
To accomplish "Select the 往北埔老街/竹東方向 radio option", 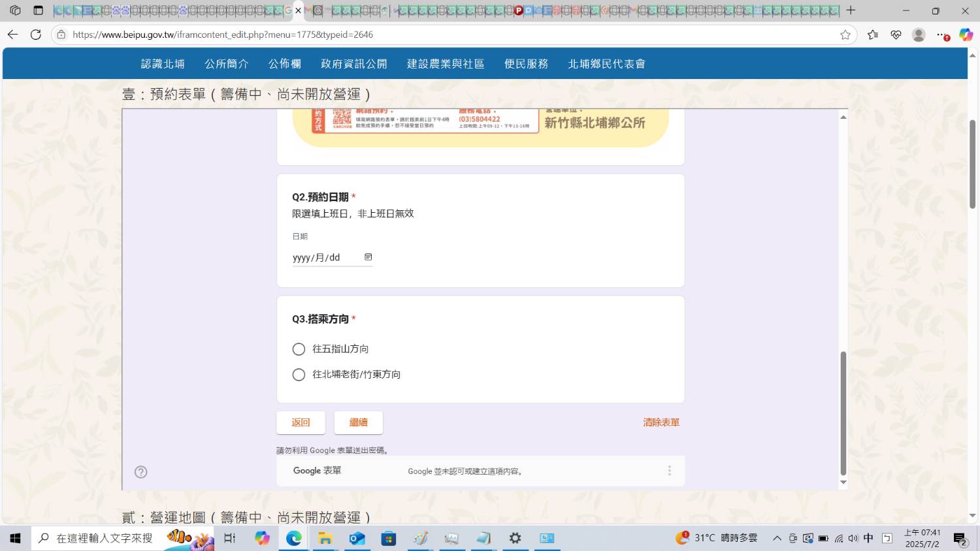I will (299, 375).
